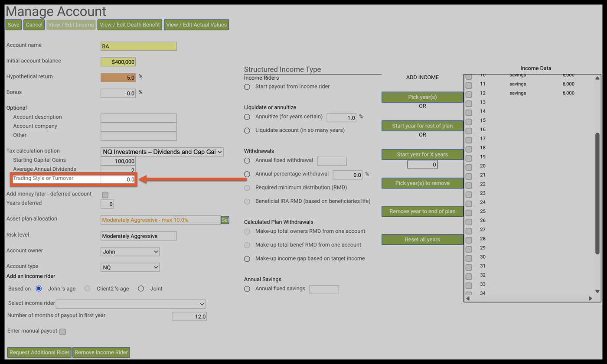The width and height of the screenshot is (607, 364).
Task: Click the Annual fixed withdrawal amount field
Action: pos(332,161)
